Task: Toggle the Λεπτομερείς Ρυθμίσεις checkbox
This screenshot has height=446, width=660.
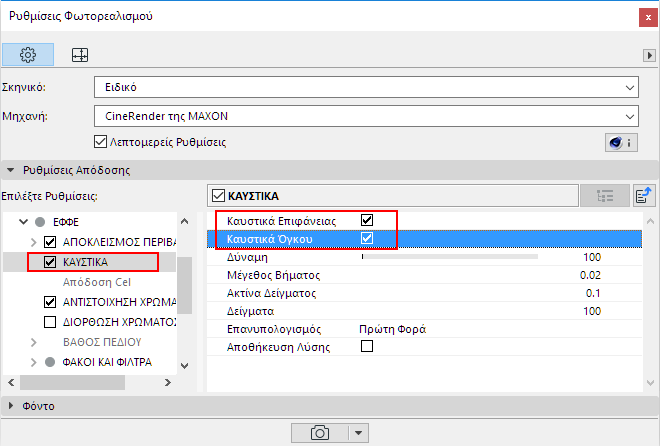Action: (100, 142)
